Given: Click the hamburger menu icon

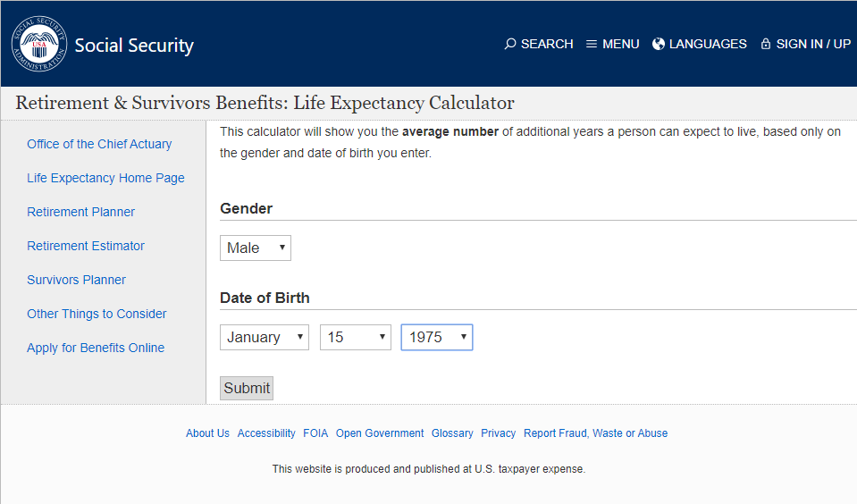Looking at the screenshot, I should click(x=592, y=44).
